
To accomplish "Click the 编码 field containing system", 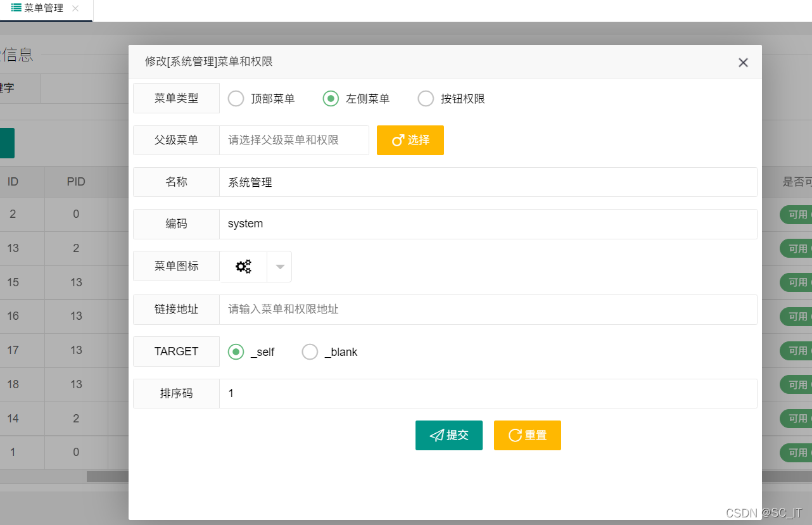I will [x=488, y=224].
